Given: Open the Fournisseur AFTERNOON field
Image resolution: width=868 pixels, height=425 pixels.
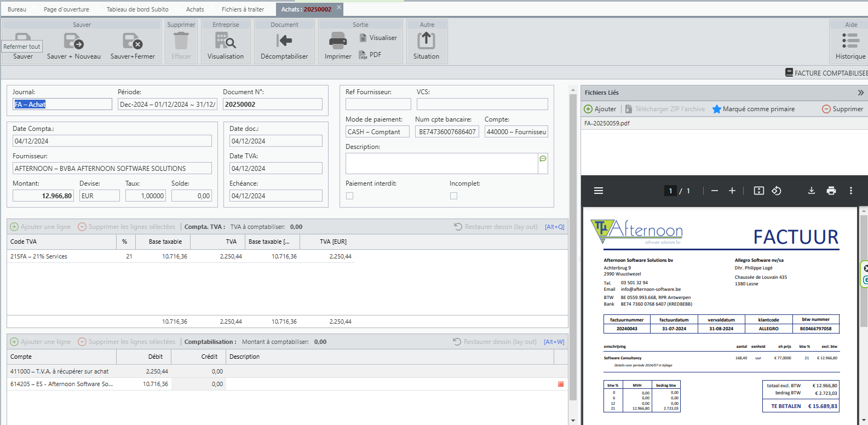Looking at the screenshot, I should pyautogui.click(x=112, y=168).
